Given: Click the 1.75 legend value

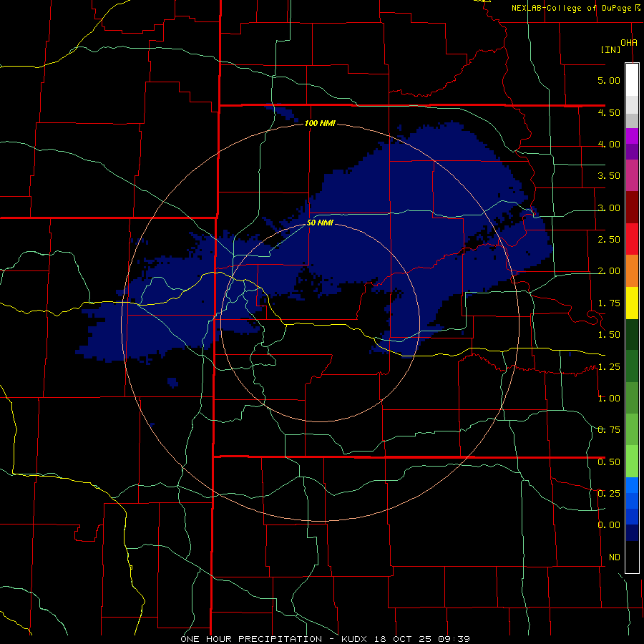Looking at the screenshot, I should pyautogui.click(x=609, y=303).
